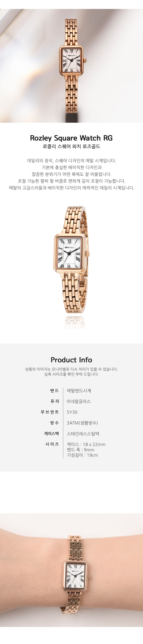Click the 케이스 : 18 x 22mm size line
This screenshot has height=644, width=143.
pyautogui.click(x=86, y=444)
